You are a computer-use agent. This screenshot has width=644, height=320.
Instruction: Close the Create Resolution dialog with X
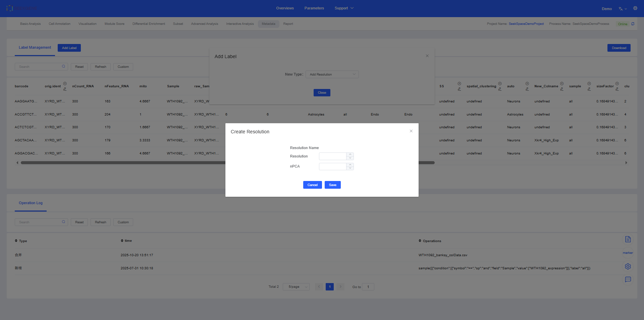coord(411,131)
